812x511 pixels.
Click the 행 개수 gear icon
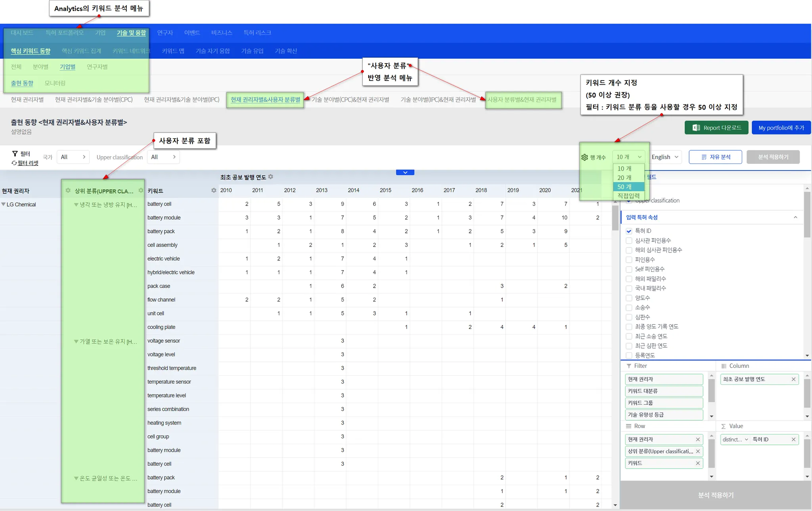tap(584, 157)
